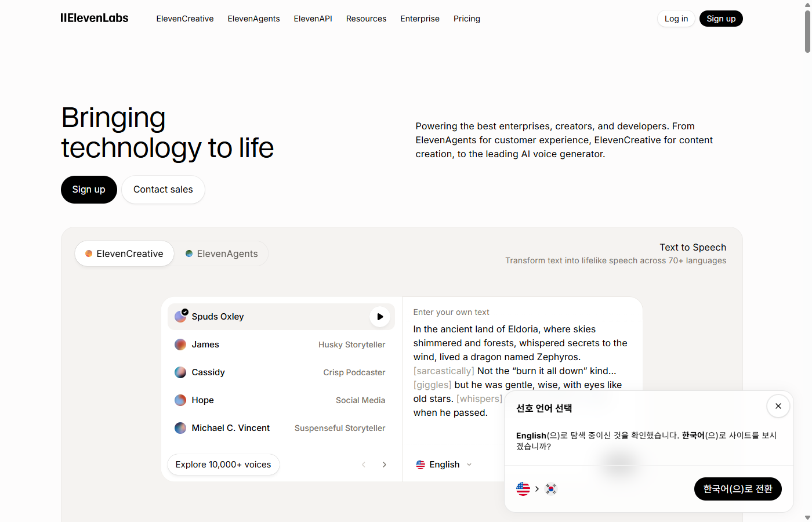Click the page vertical scrollbar thumb
Image resolution: width=812 pixels, height=522 pixels.
[807, 32]
